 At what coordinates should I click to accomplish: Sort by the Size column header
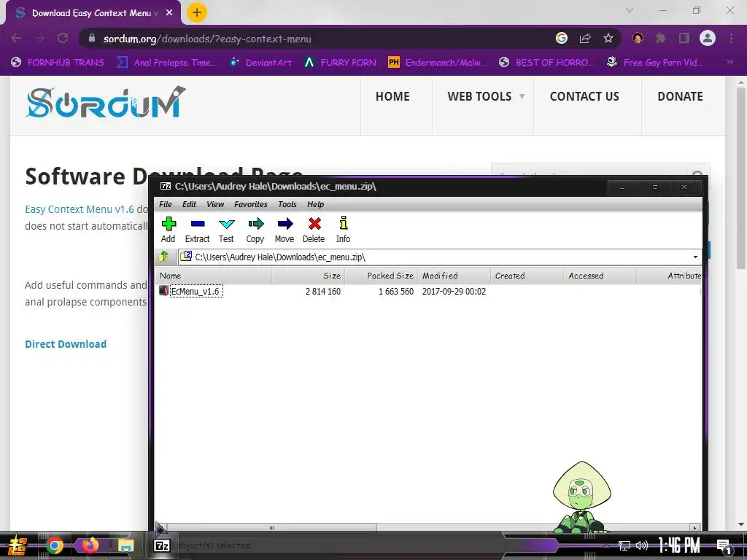(308, 276)
